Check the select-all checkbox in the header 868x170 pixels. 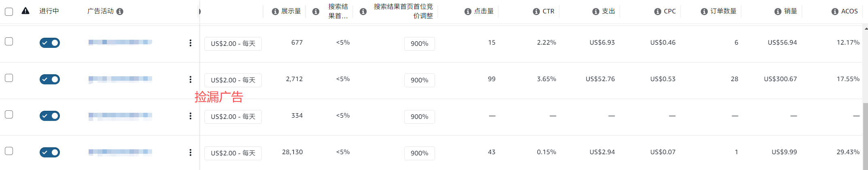click(x=9, y=12)
